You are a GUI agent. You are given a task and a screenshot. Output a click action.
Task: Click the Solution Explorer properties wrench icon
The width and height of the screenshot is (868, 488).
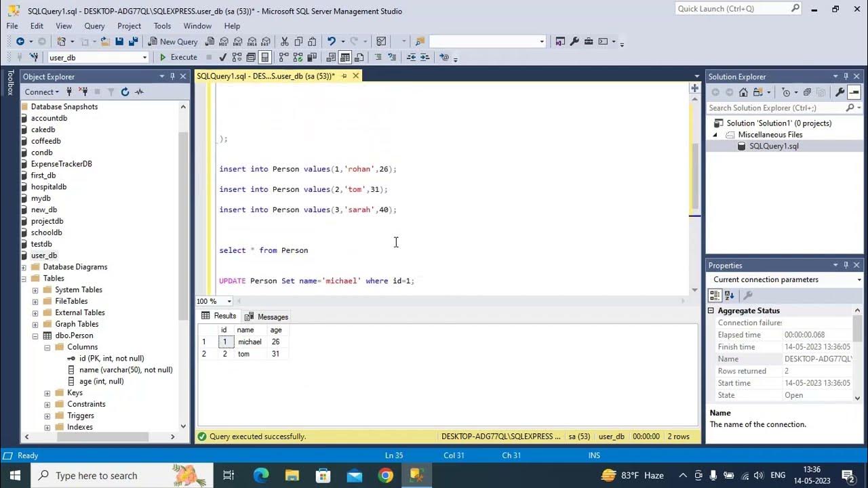840,92
